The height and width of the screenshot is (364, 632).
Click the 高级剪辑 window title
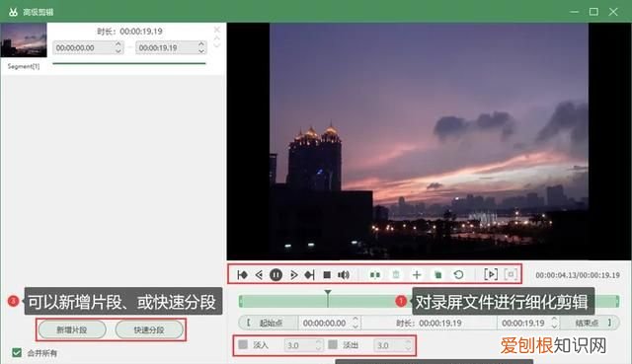[x=38, y=12]
